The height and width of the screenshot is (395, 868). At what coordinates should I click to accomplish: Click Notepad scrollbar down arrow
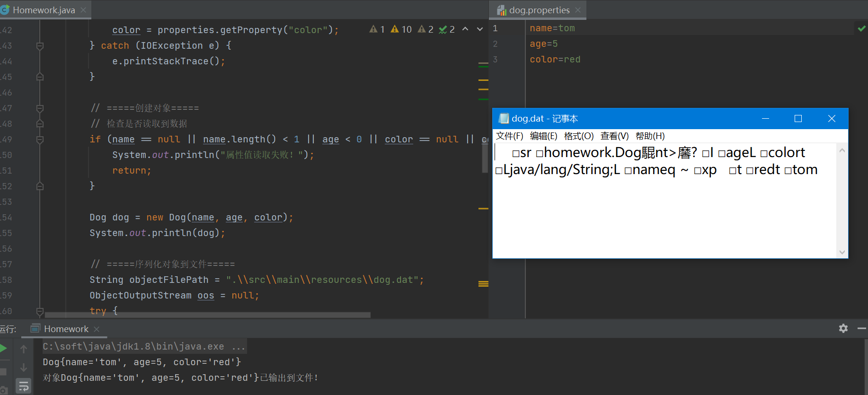pyautogui.click(x=842, y=252)
